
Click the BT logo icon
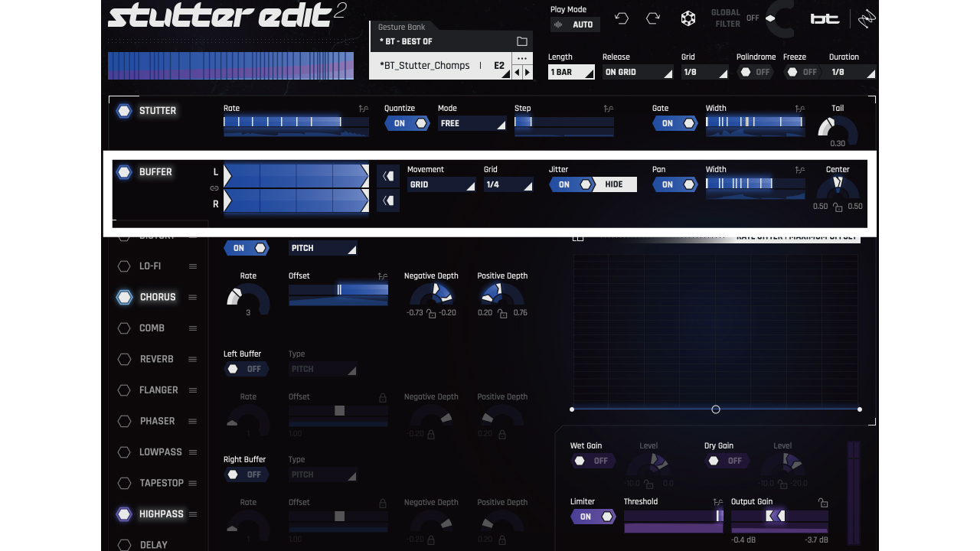tap(825, 18)
